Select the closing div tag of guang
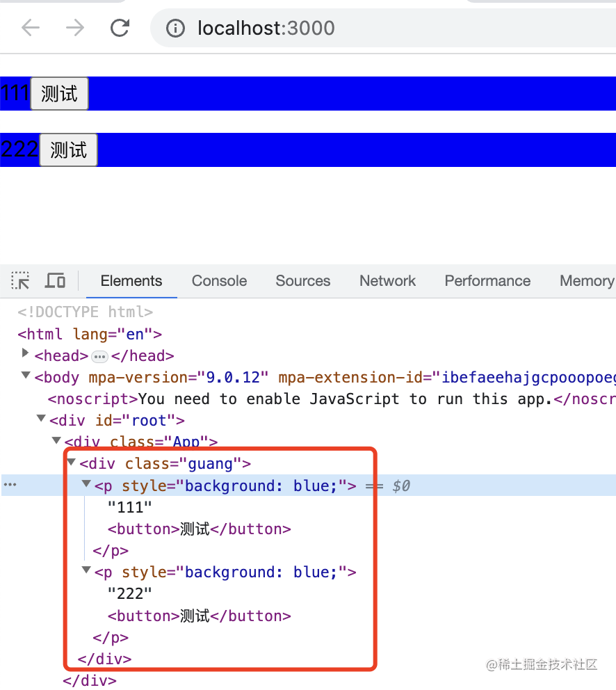This screenshot has height=690, width=616. [105, 659]
